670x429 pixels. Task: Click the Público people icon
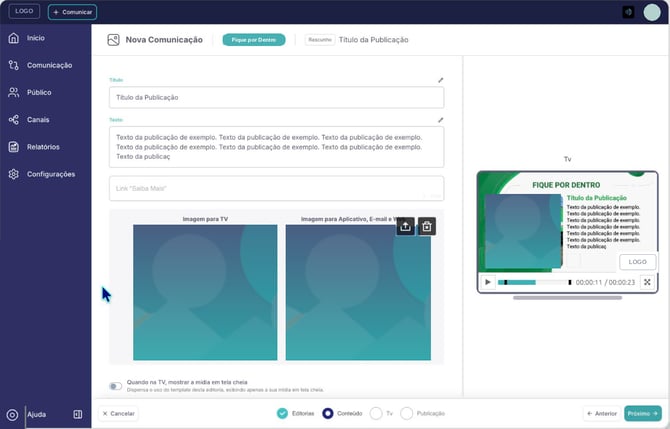[14, 92]
